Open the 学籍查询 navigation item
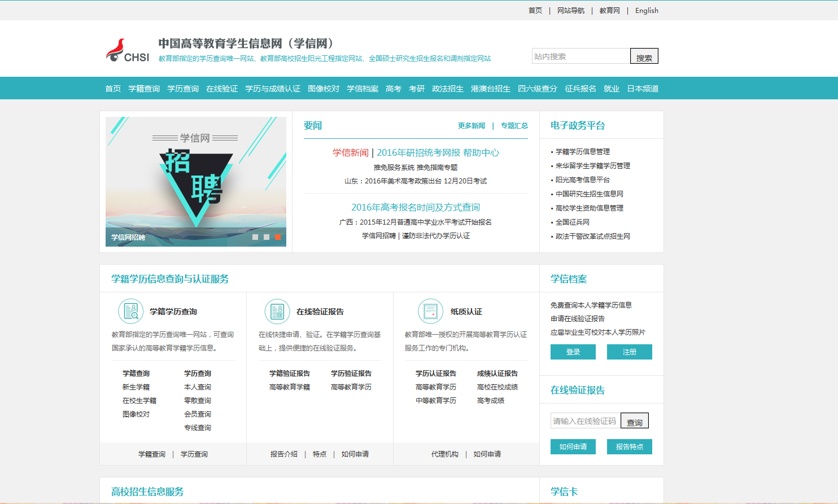Viewport: 838px width, 504px height. (x=144, y=89)
